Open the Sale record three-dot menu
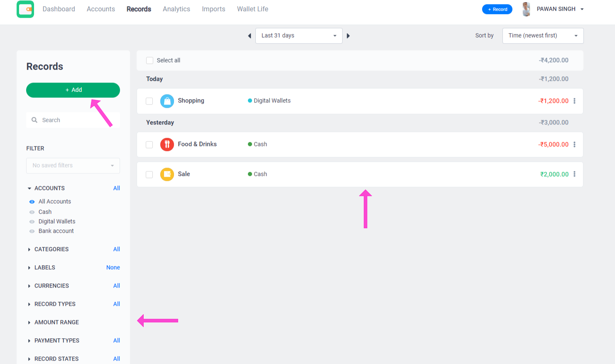615x364 pixels. [x=574, y=174]
